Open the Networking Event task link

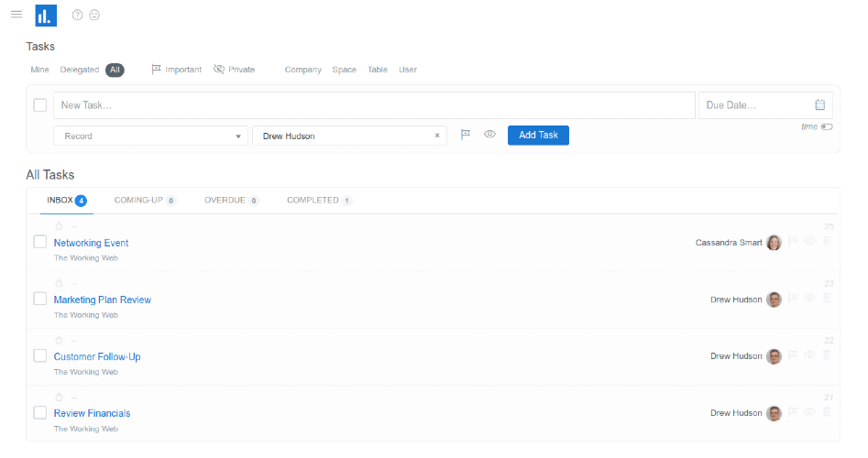[91, 243]
